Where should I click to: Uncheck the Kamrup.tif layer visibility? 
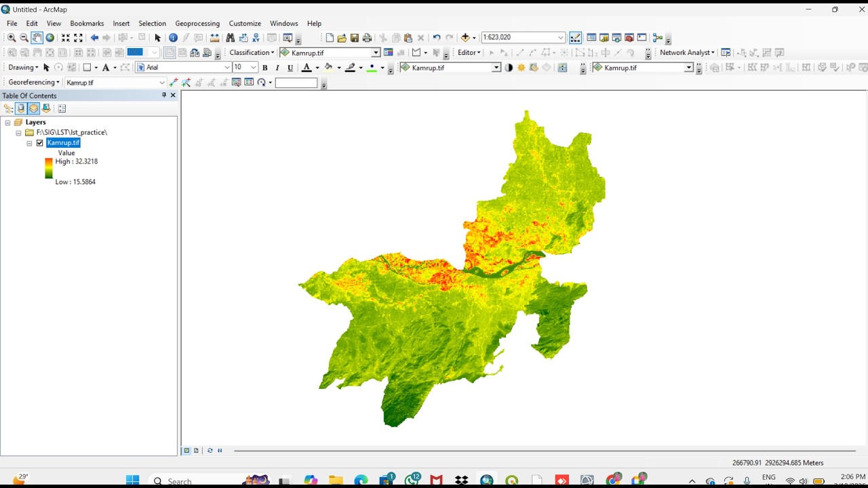39,143
